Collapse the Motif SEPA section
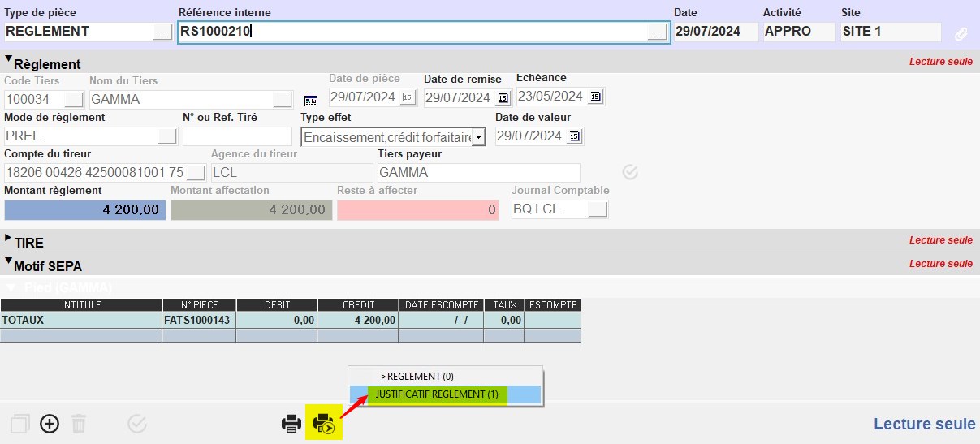The height and width of the screenshot is (444, 980). (9, 264)
